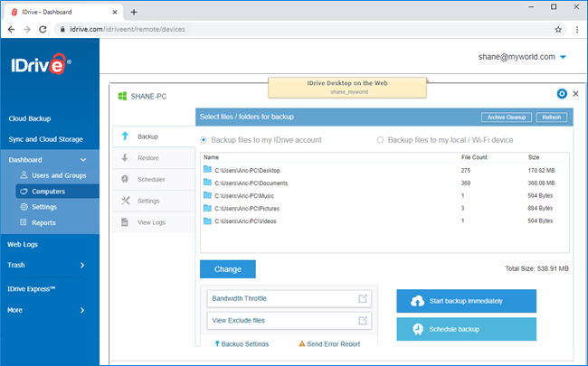Image resolution: width=588 pixels, height=366 pixels.
Task: Click Users and Groups person icon
Action: [x=24, y=175]
